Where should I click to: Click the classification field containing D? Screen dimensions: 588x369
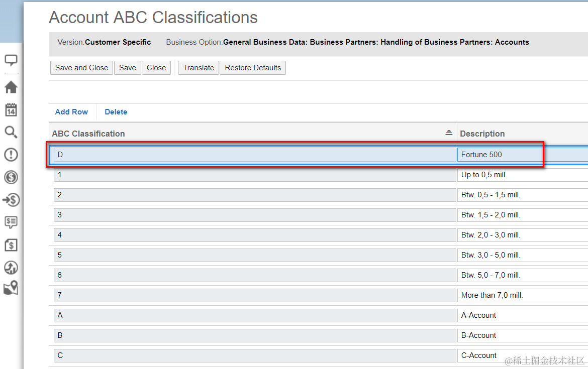tap(255, 155)
